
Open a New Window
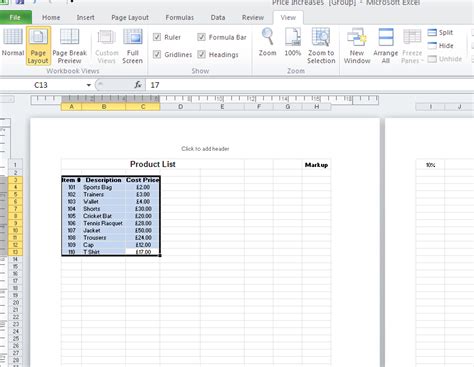pos(357,46)
